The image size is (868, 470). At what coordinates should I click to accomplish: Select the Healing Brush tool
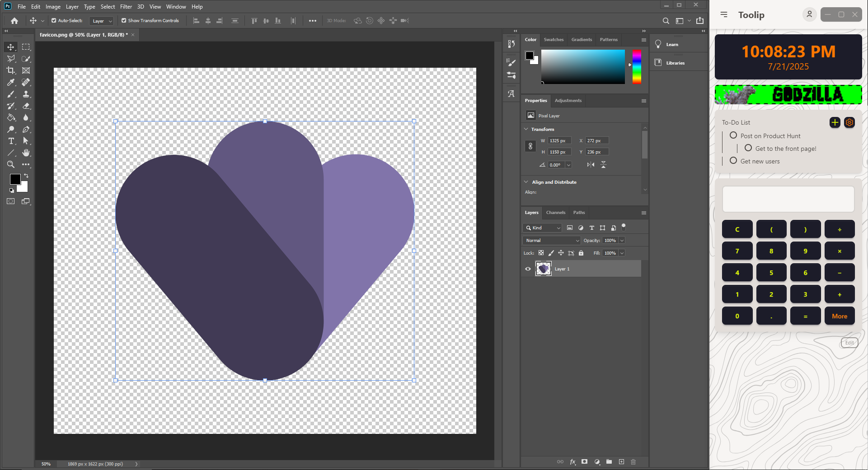(26, 82)
